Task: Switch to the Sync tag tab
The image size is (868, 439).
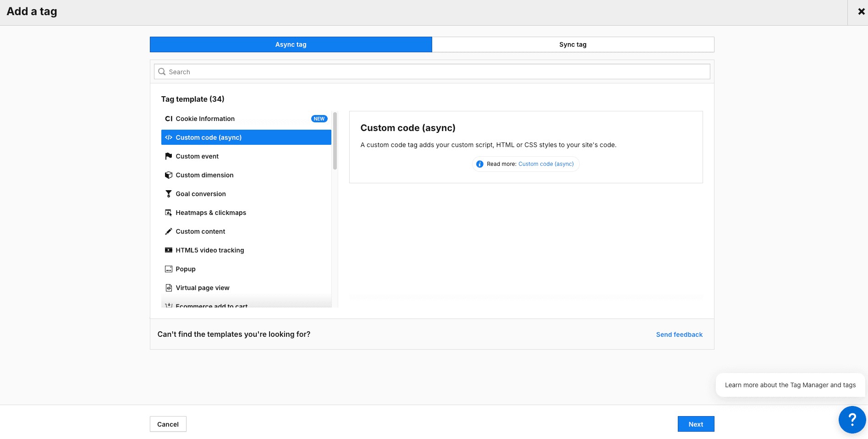Action: (572, 44)
